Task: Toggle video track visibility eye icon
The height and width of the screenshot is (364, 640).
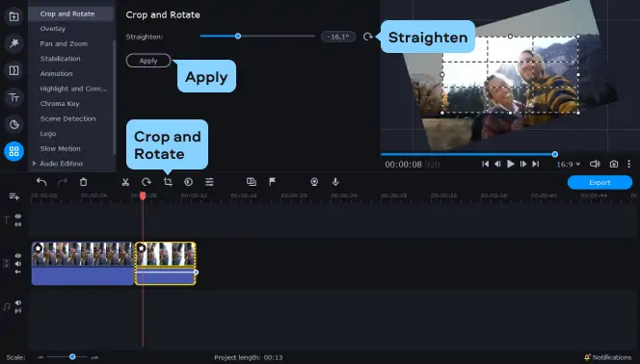Action: click(x=18, y=256)
